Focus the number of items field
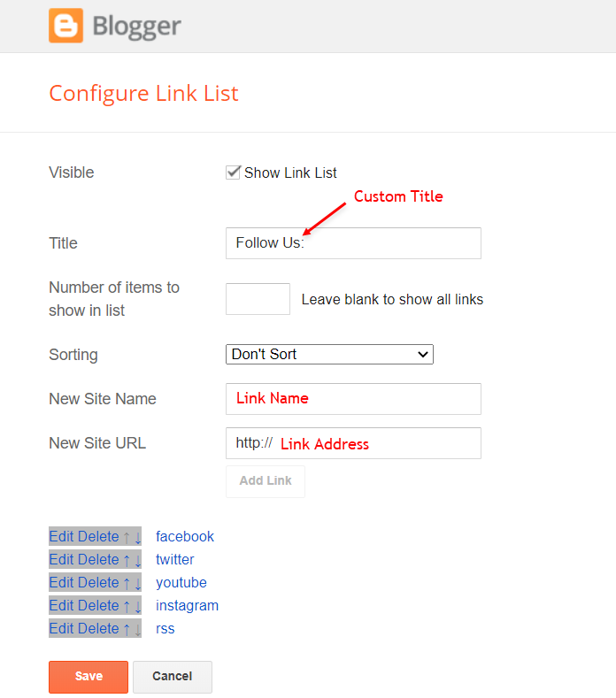The width and height of the screenshot is (616, 698). pyautogui.click(x=258, y=299)
